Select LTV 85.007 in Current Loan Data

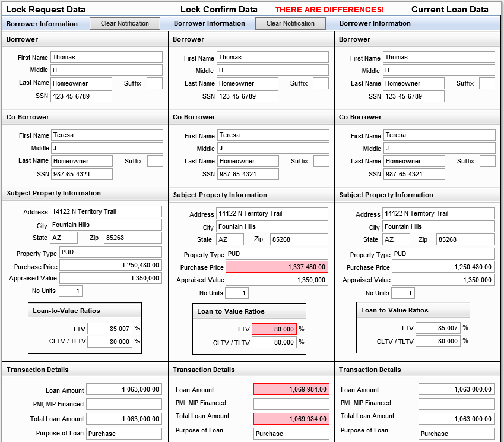[x=438, y=328]
